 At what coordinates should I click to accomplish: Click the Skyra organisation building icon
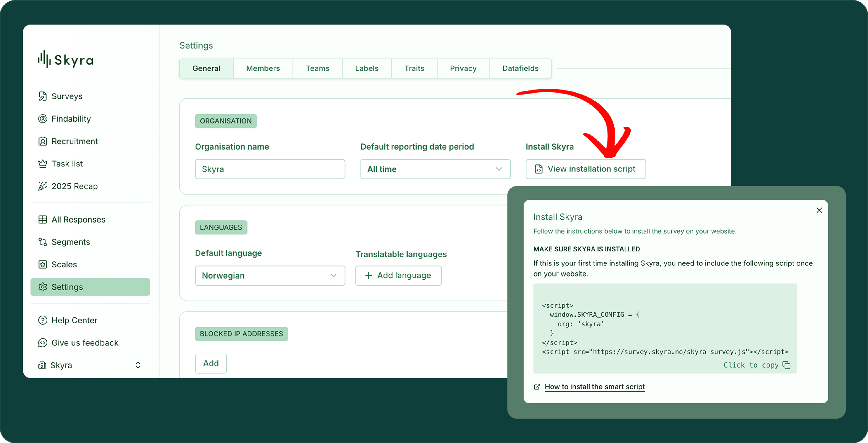click(42, 365)
